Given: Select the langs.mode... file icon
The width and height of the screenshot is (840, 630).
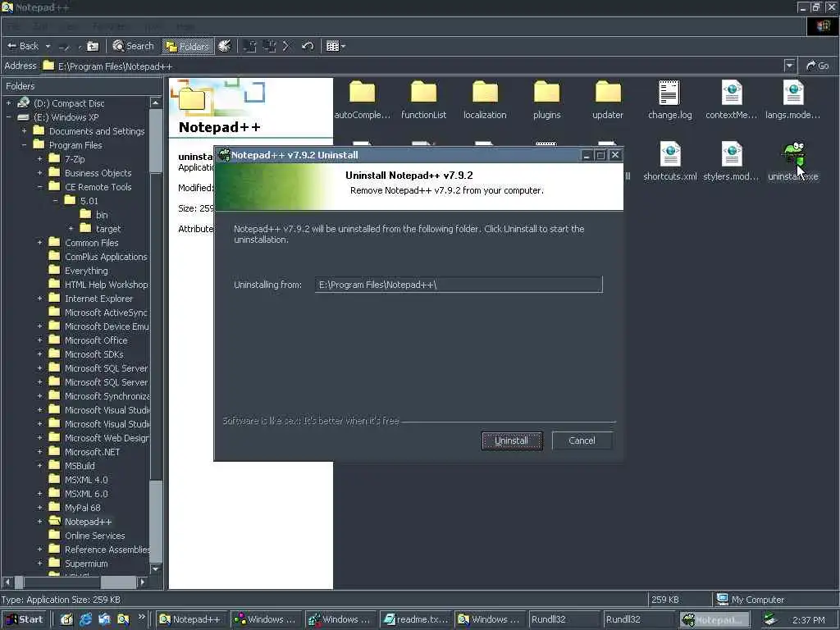Looking at the screenshot, I should 793,92.
